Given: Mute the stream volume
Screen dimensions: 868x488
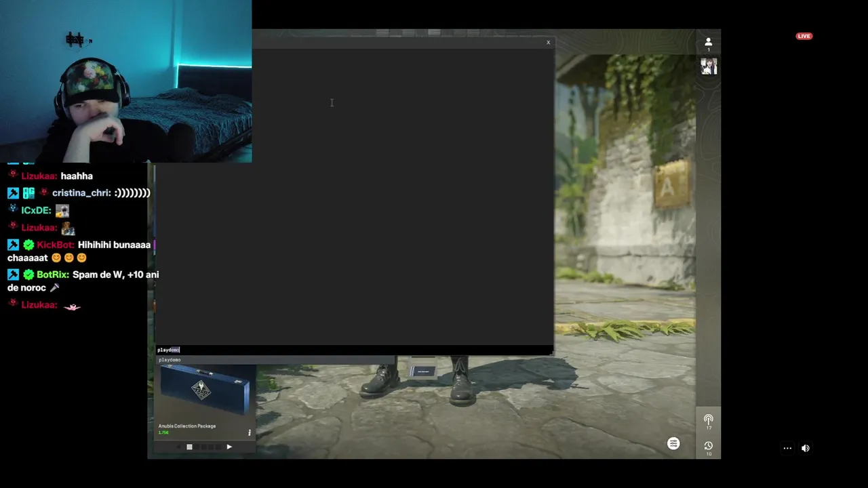Looking at the screenshot, I should [805, 448].
